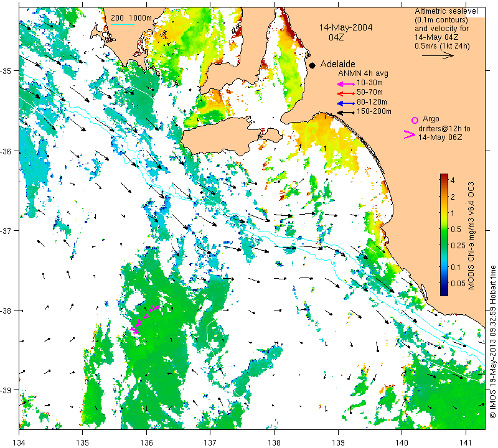This screenshot has width=498, height=448.
Task: Click the latitude -36 axis label
Action: 6,151
